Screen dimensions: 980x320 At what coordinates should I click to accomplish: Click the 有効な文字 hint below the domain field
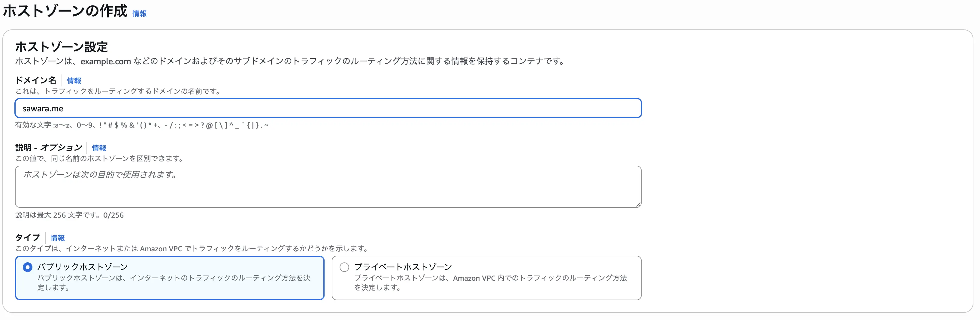pyautogui.click(x=141, y=125)
